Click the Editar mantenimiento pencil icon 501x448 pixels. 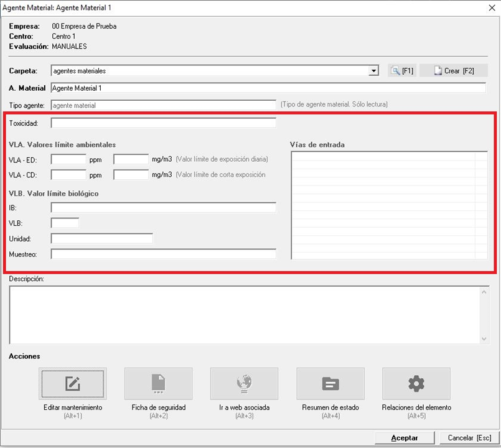(x=73, y=383)
